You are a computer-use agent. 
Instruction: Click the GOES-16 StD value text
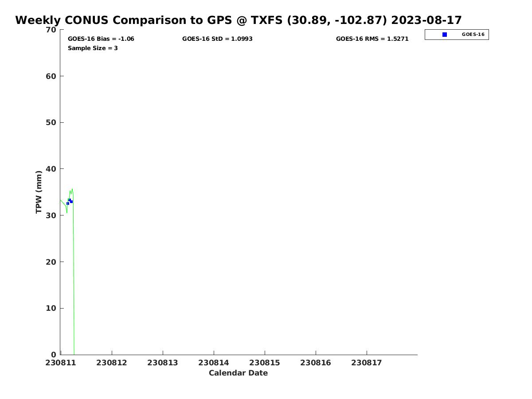[217, 39]
